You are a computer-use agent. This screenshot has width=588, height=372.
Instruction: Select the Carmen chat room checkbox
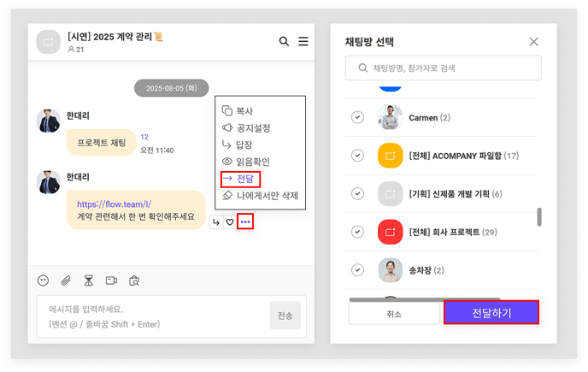click(x=357, y=117)
